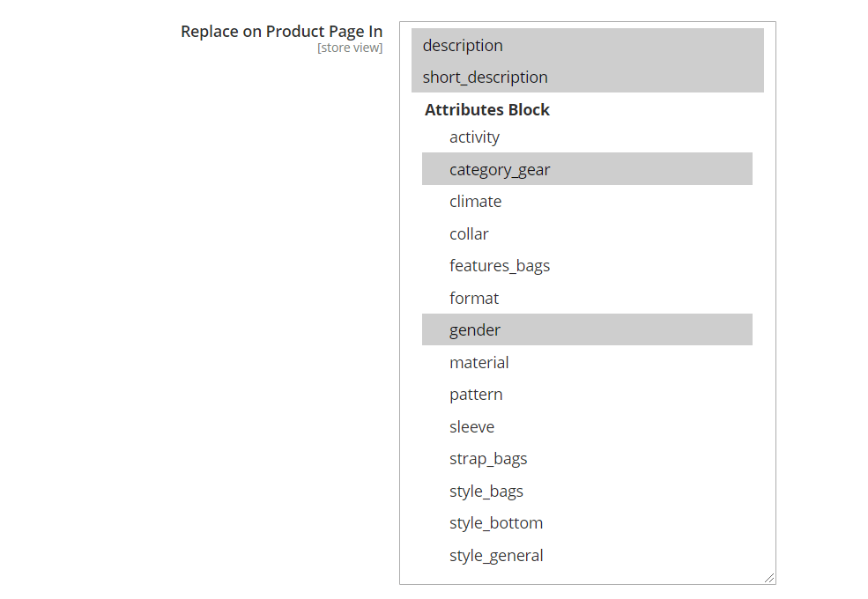
Task: Click the store view scope label
Action: tap(350, 48)
